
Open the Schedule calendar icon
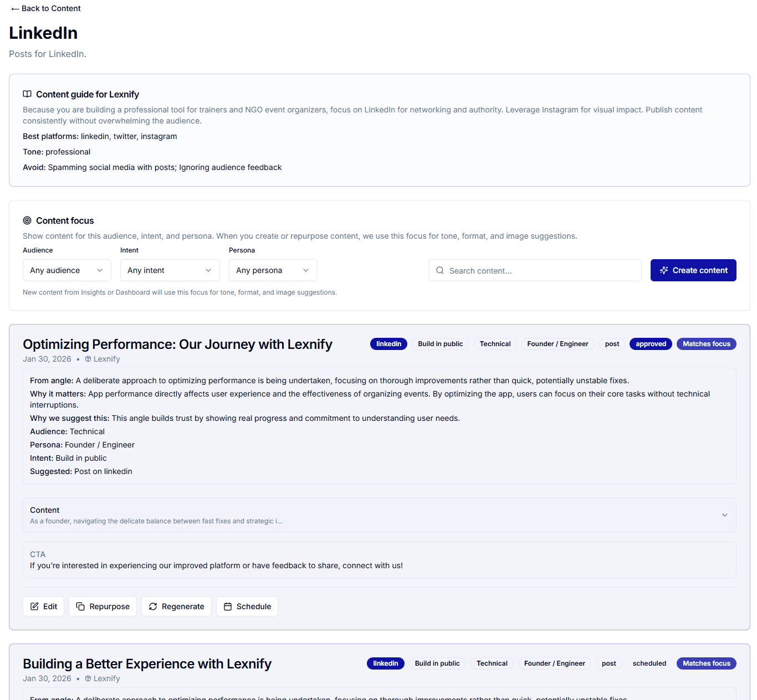pos(228,606)
